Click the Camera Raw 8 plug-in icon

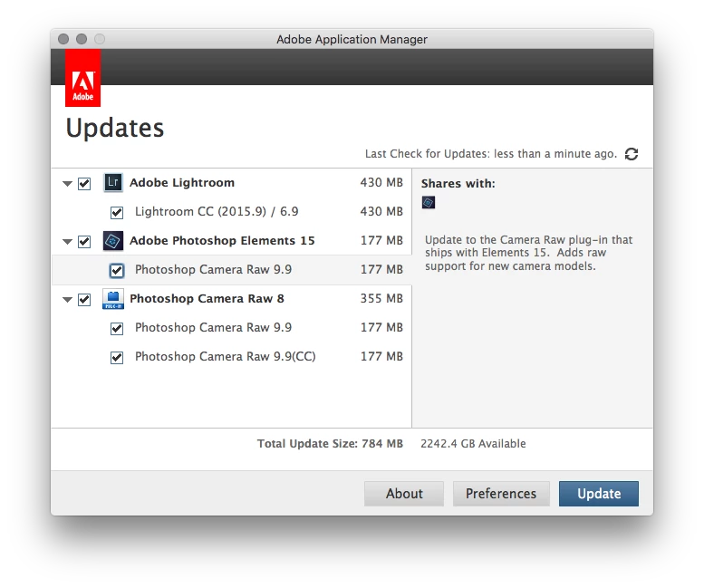[x=112, y=299]
